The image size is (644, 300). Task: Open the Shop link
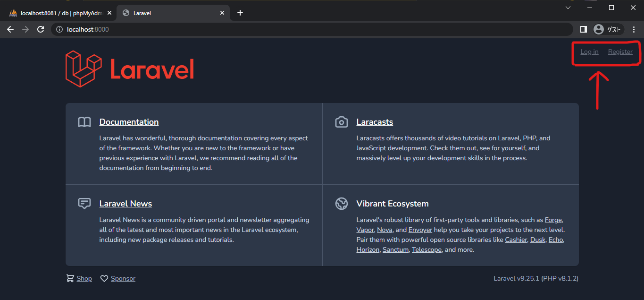pos(84,278)
